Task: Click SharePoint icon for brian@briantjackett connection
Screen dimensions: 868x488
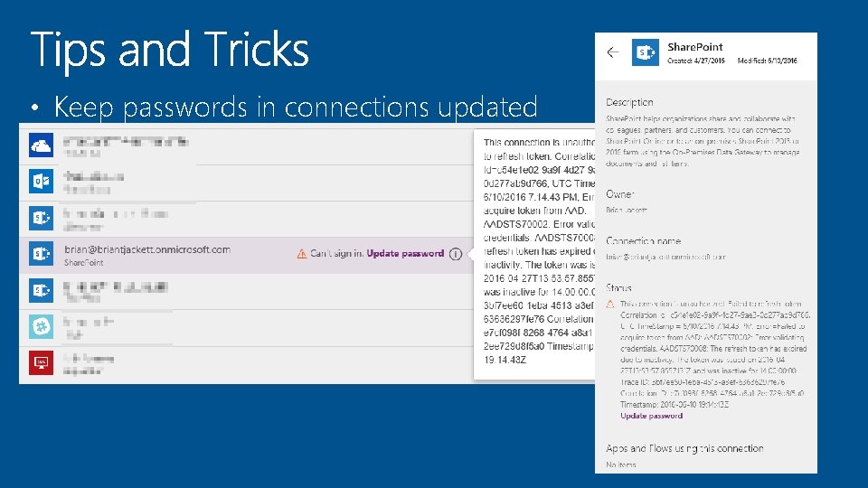Action: click(x=41, y=254)
